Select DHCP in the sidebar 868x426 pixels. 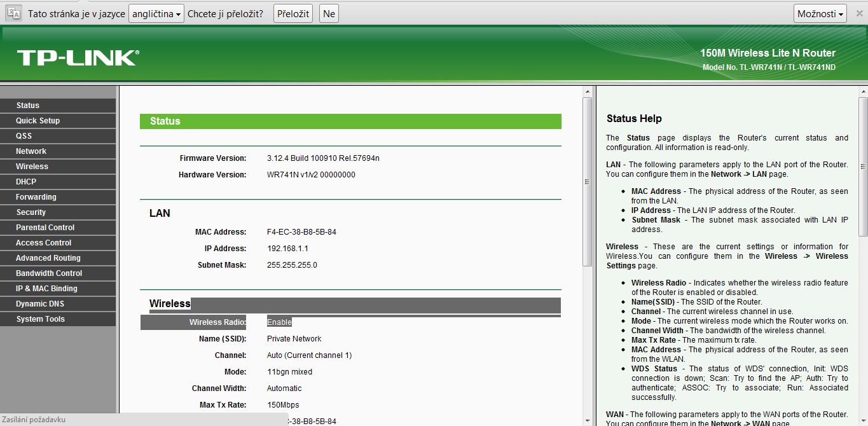click(x=58, y=182)
